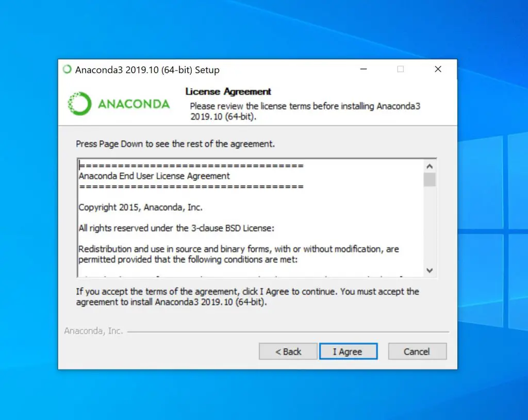528x420 pixels.
Task: Click the license text scrollbar thumb
Action: click(x=430, y=179)
